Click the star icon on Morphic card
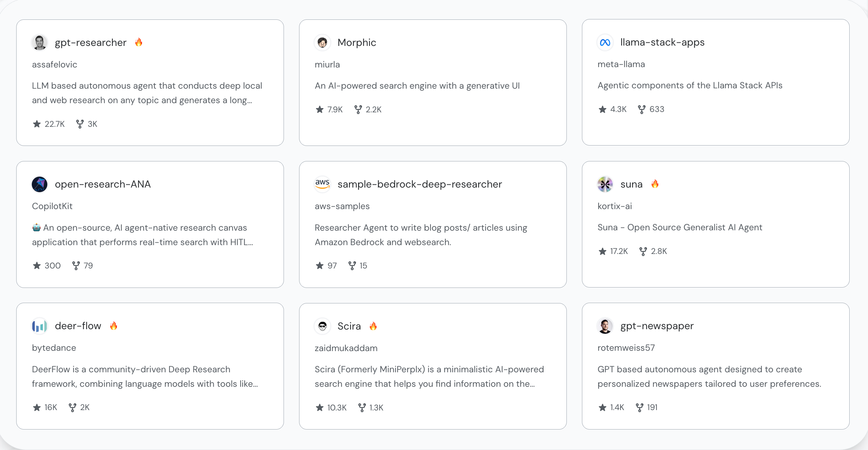The image size is (868, 450). [x=320, y=109]
